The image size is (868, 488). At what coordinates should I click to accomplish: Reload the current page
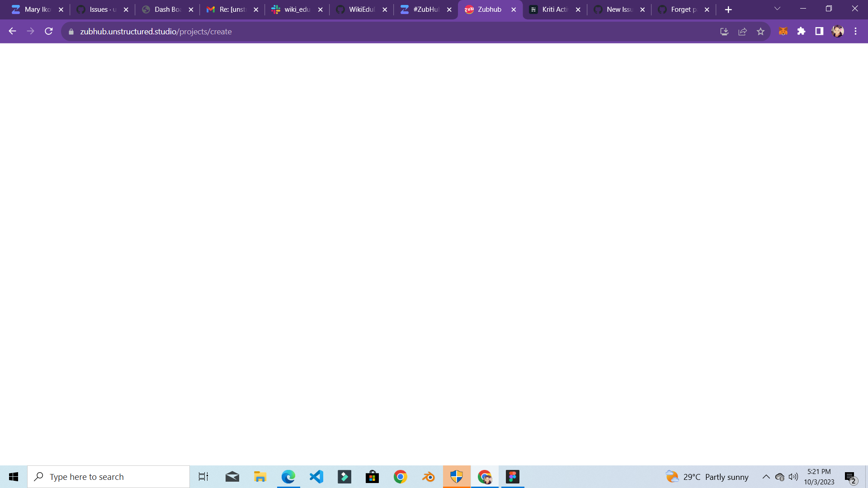[x=48, y=31]
